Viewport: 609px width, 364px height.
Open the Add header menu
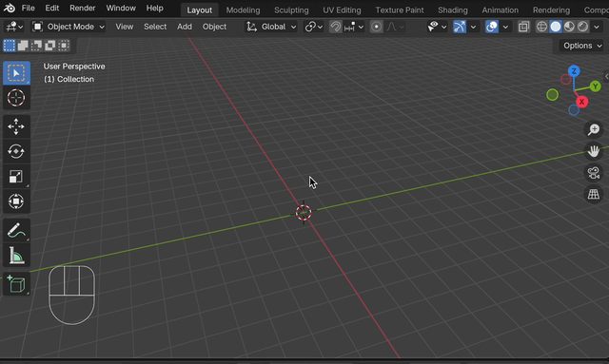coord(185,27)
